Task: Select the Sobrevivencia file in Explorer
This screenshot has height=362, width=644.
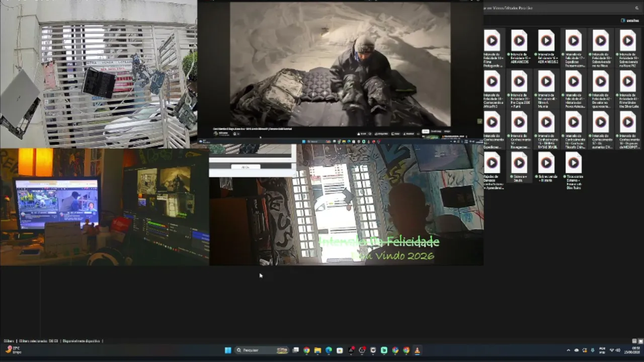Action: [x=546, y=167]
